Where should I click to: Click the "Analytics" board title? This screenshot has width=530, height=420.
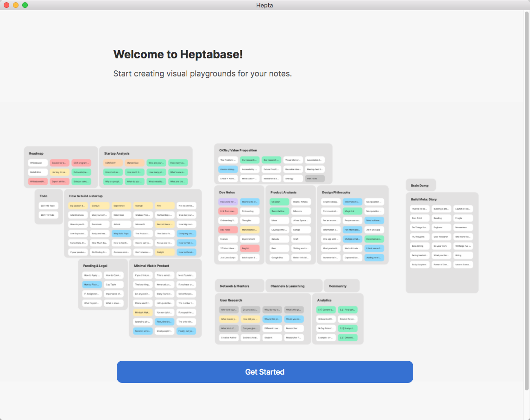324,301
